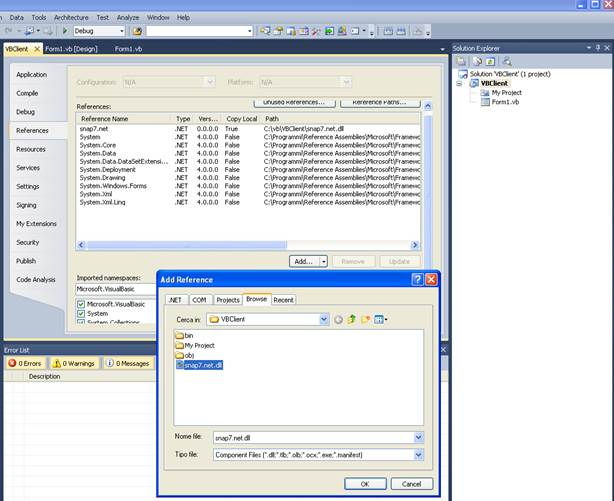
Task: Create new folder in Add Reference dialog
Action: [x=365, y=319]
